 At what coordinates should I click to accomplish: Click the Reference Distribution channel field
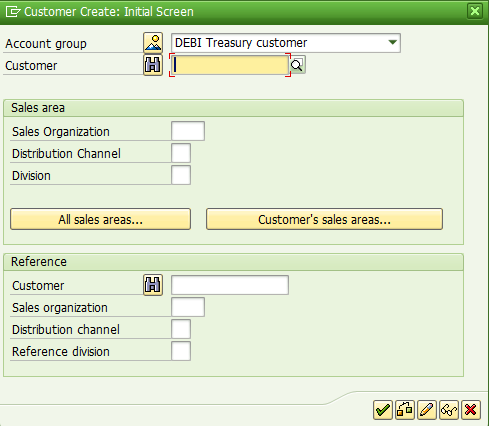click(x=181, y=329)
